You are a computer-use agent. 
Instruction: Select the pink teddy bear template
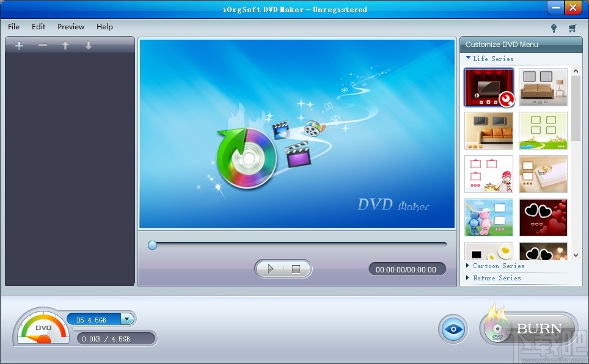click(x=489, y=217)
